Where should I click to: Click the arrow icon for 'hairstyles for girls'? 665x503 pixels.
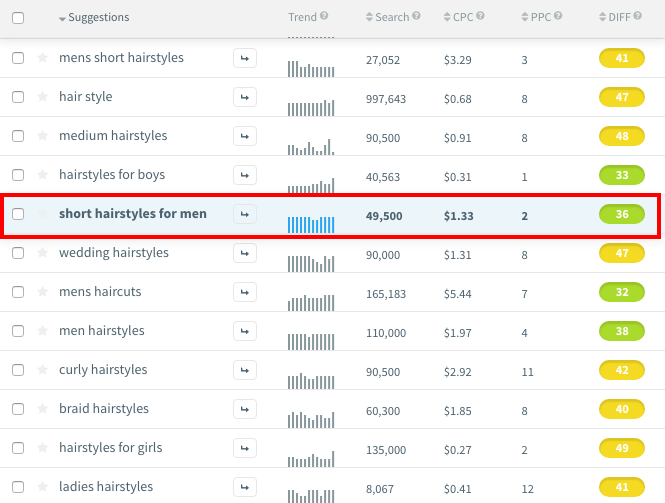coord(244,448)
